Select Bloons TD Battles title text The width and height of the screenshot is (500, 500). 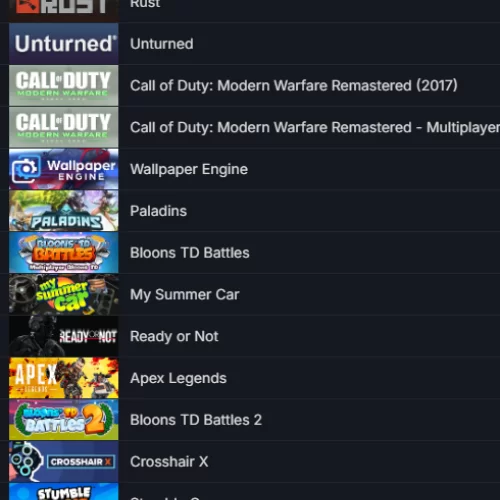pos(190,253)
